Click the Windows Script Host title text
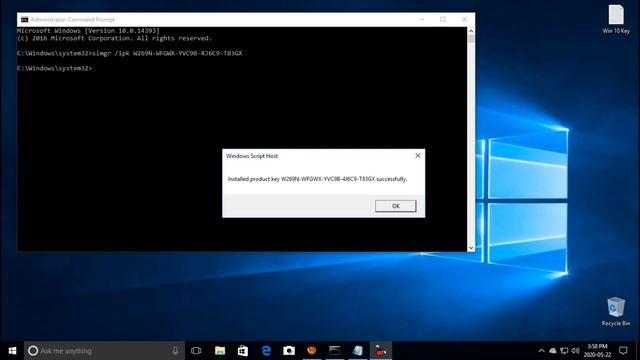 [252, 156]
